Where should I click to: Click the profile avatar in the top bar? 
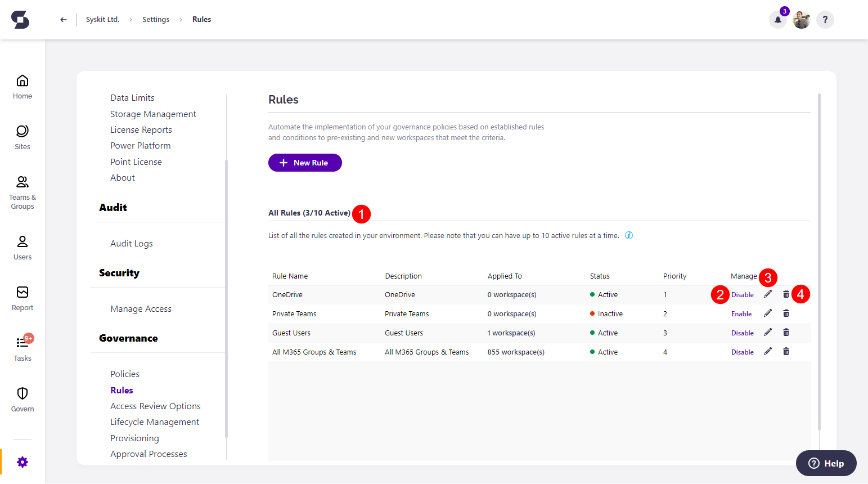[801, 20]
